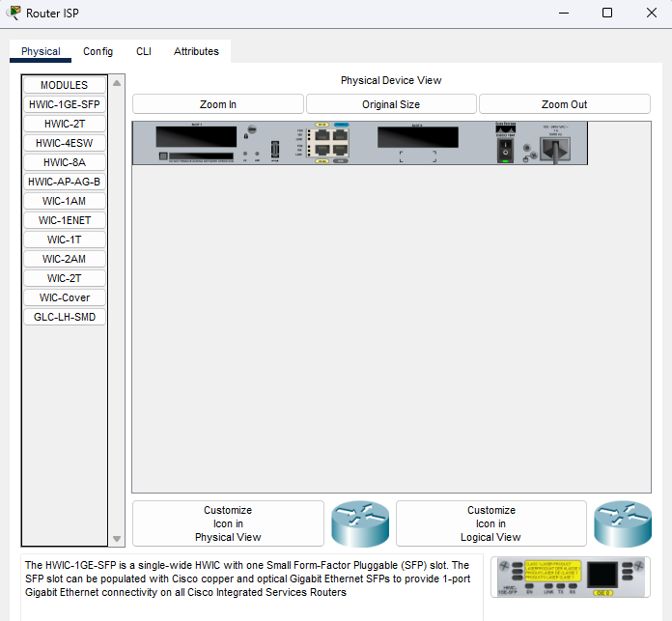Select the HWIC-1GE-SFP module
The height and width of the screenshot is (621, 672).
pyautogui.click(x=65, y=104)
